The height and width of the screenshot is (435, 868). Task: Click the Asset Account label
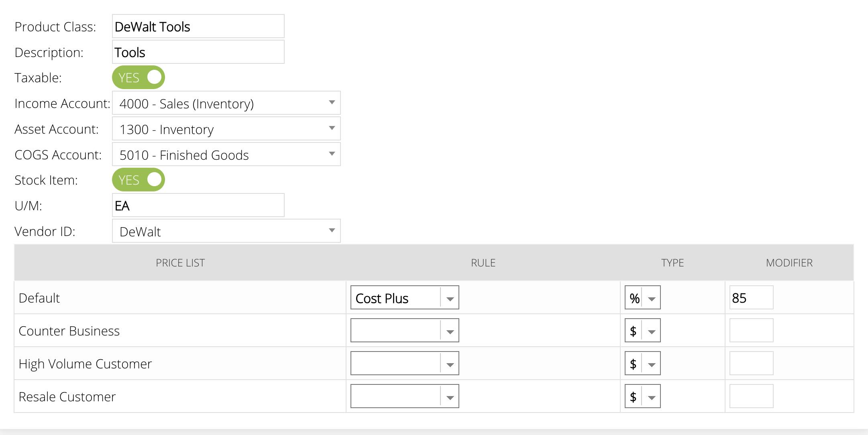pos(57,129)
